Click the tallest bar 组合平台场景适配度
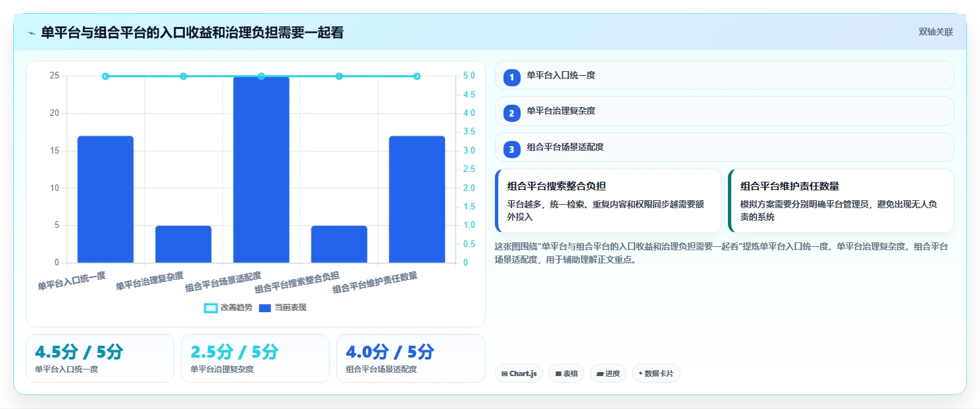The width and height of the screenshot is (980, 409). coord(261,169)
